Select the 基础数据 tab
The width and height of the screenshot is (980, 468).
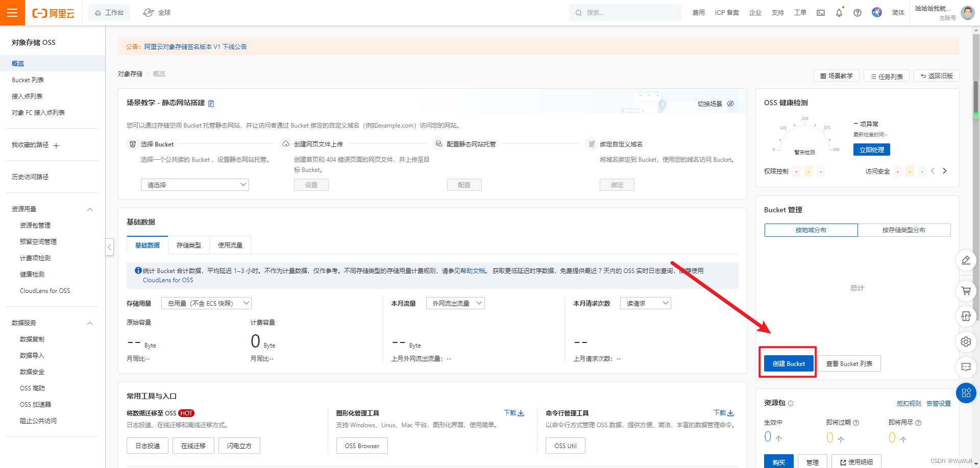148,245
